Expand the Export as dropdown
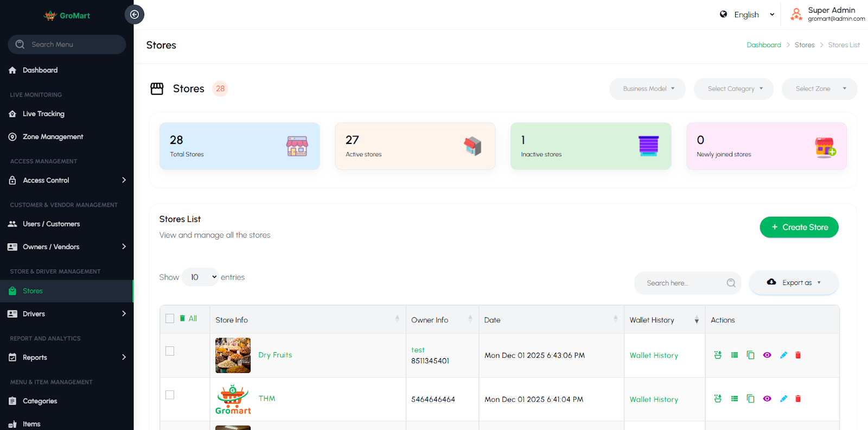The height and width of the screenshot is (430, 868). pos(794,283)
